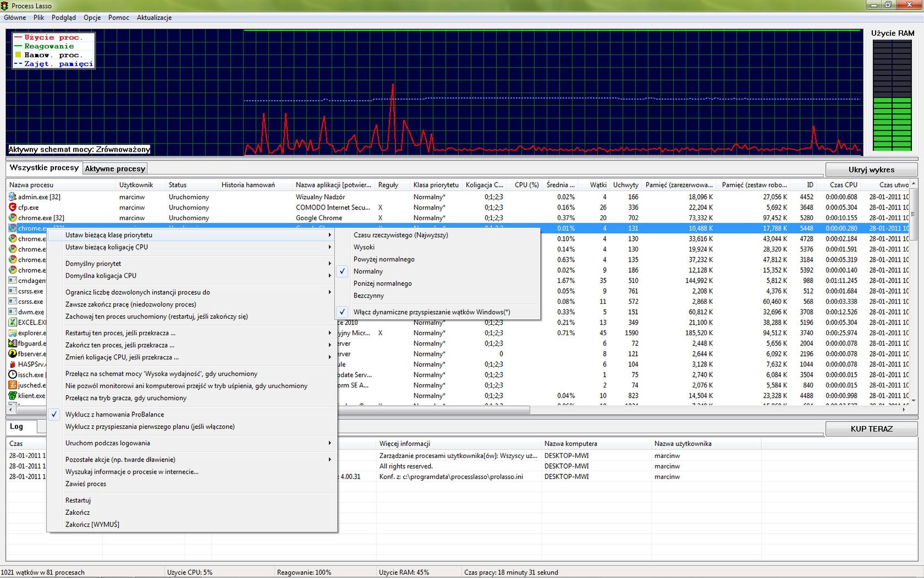Click 'KUP TERAZ' button

tap(871, 429)
